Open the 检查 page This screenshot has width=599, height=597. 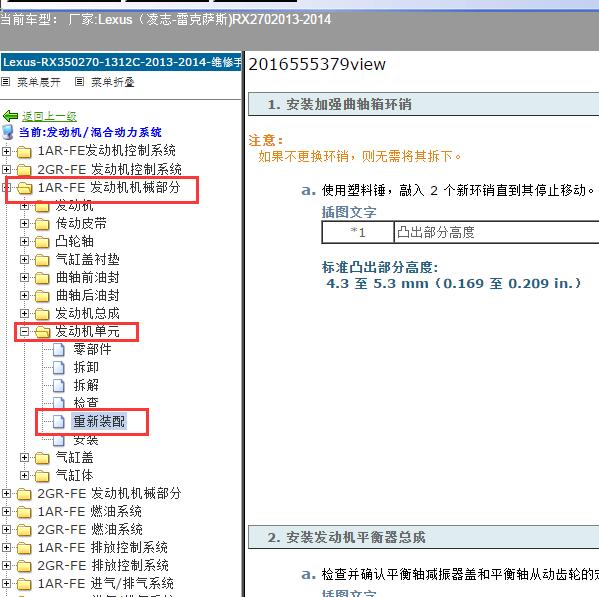[x=86, y=403]
